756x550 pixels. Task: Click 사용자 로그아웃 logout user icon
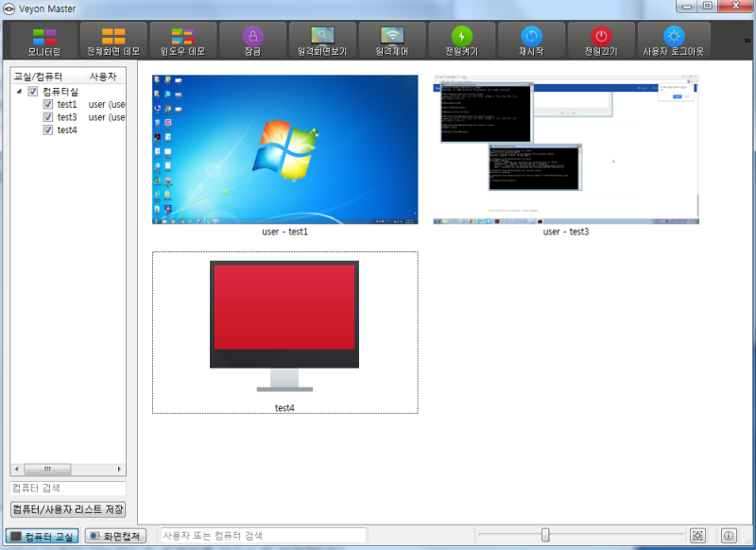pyautogui.click(x=674, y=41)
